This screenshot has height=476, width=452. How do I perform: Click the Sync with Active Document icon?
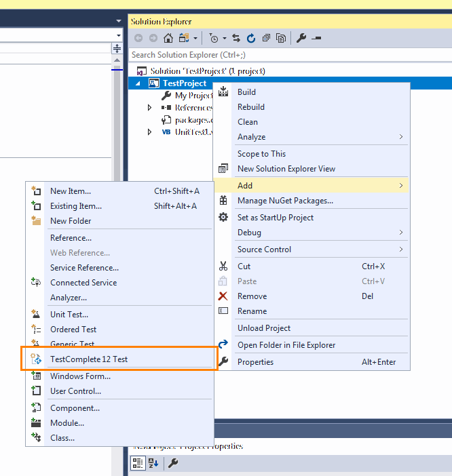[236, 38]
